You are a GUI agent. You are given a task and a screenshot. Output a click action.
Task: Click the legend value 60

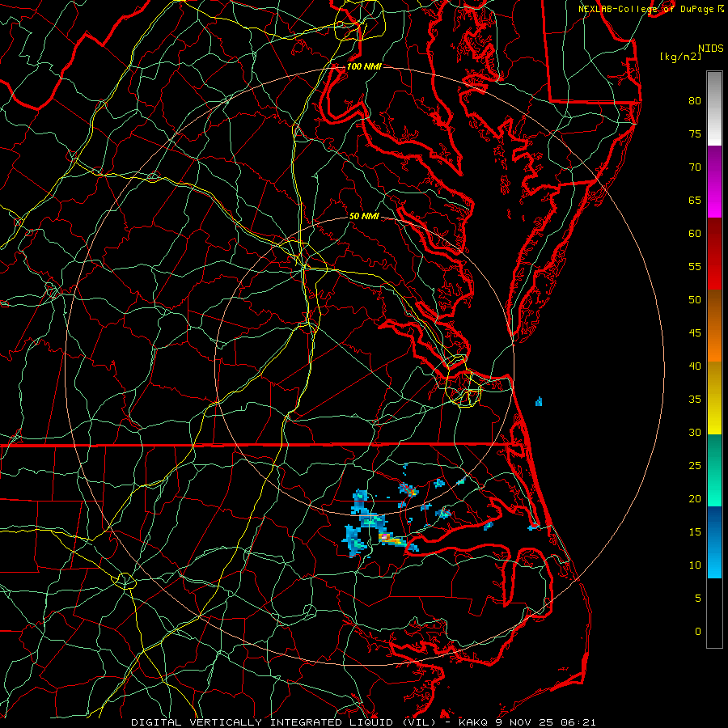coord(695,234)
